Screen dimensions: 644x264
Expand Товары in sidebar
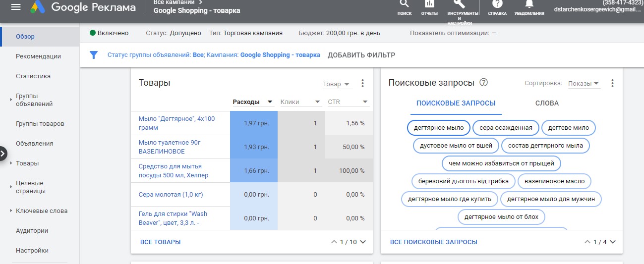tap(11, 163)
